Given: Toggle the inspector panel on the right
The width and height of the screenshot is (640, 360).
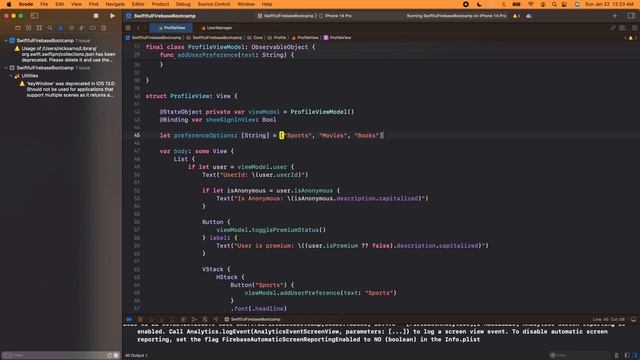Looking at the screenshot, I should 631,16.
